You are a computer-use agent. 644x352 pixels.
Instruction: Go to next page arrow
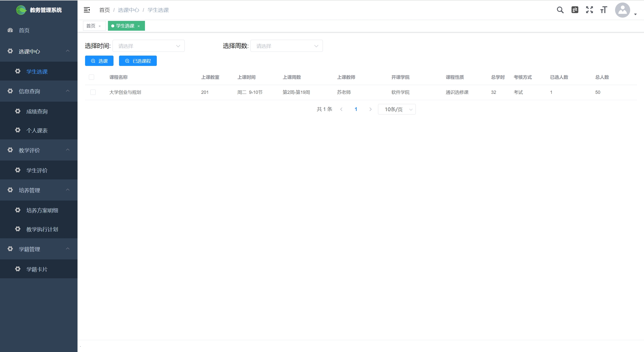370,109
